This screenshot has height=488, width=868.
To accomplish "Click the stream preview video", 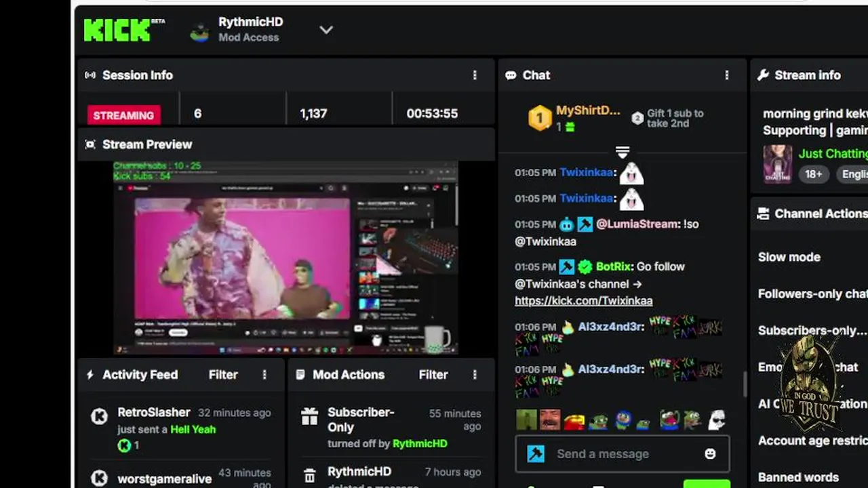I will tap(285, 258).
